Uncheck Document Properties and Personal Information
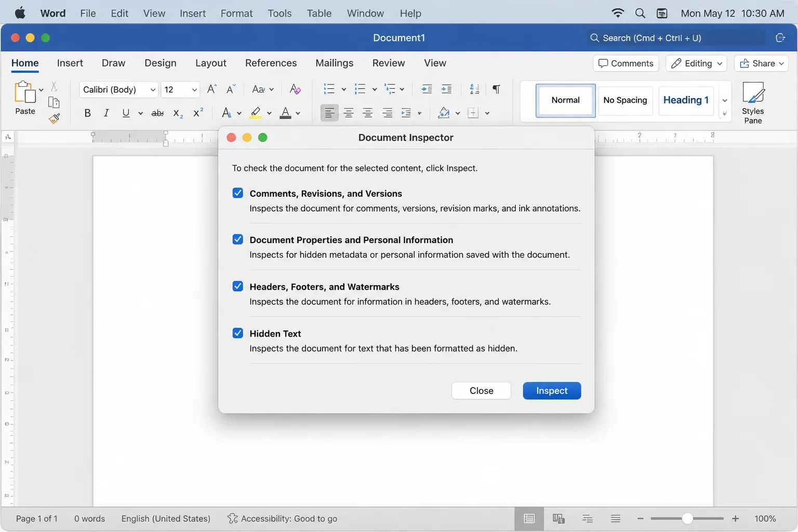 point(237,240)
